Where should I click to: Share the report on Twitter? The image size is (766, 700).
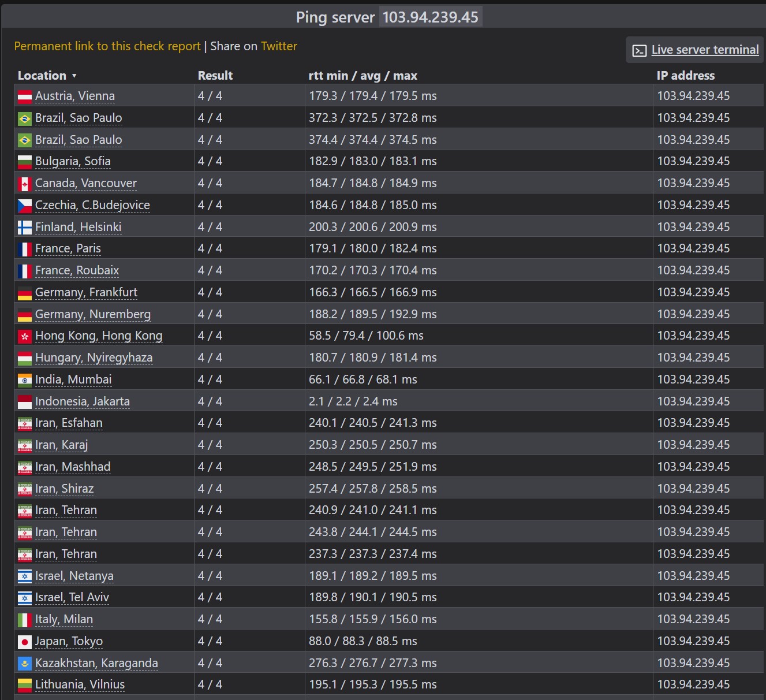pyautogui.click(x=279, y=46)
